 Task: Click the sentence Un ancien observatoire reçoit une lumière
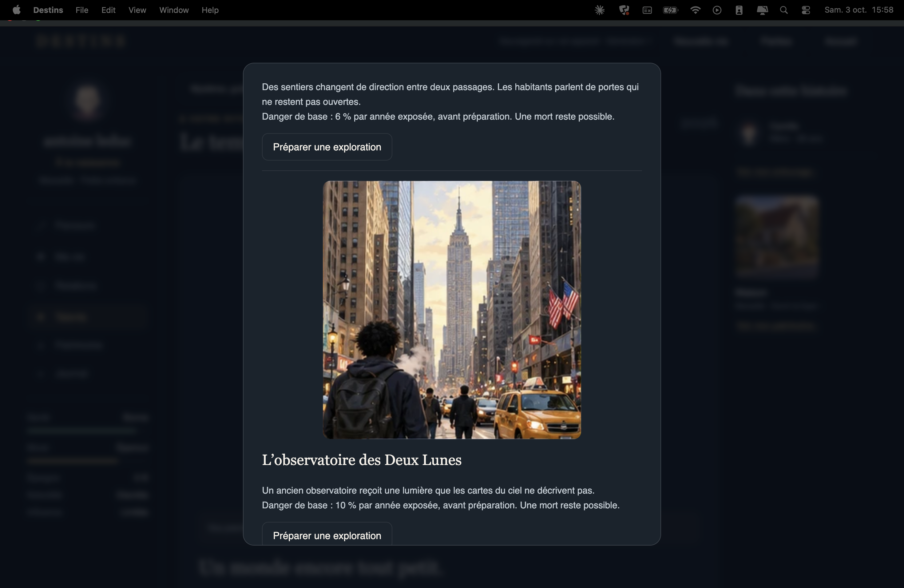(x=428, y=491)
